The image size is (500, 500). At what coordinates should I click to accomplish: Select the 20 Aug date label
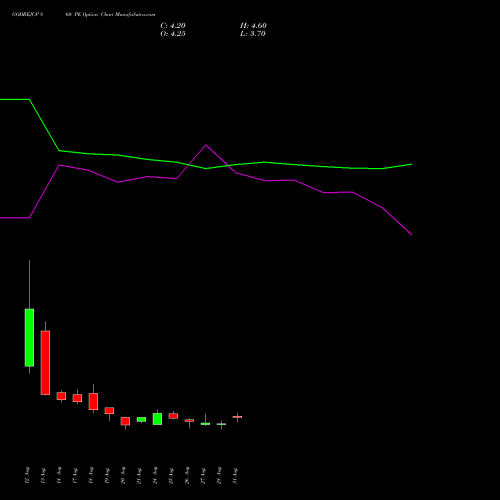click(123, 475)
